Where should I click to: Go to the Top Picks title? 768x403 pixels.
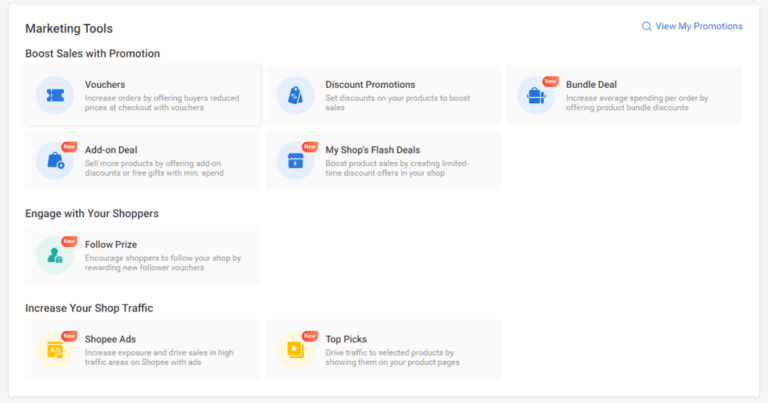(x=346, y=339)
